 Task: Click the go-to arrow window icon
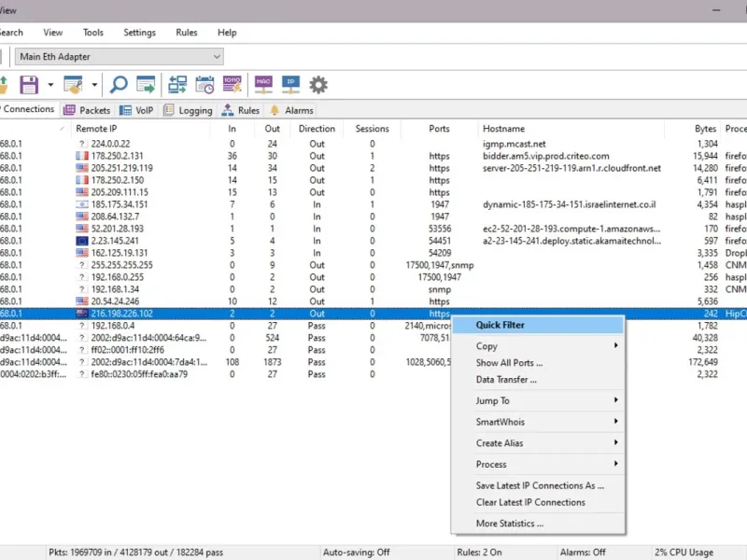146,85
